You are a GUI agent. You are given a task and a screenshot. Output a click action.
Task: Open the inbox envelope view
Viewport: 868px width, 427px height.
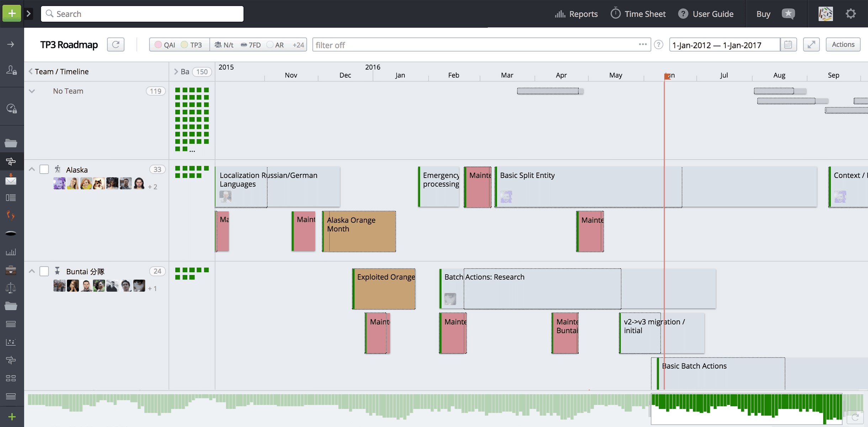coord(11,179)
